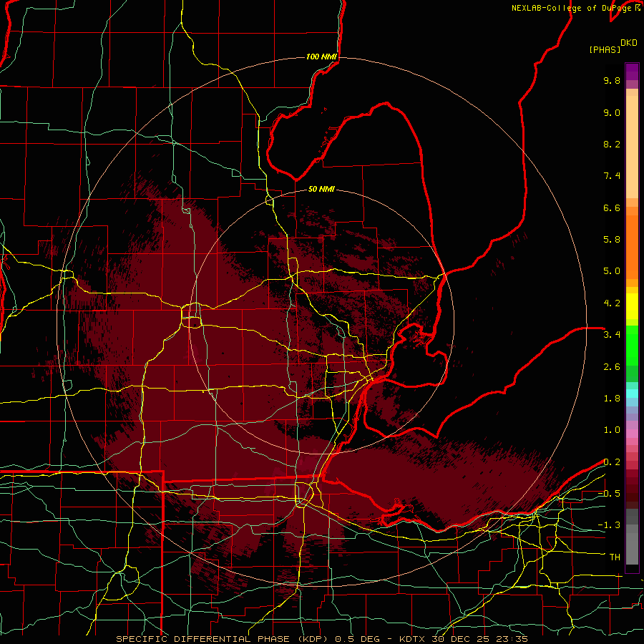Click the 7.4 scale value
This screenshot has width=644, height=644.
pos(612,176)
